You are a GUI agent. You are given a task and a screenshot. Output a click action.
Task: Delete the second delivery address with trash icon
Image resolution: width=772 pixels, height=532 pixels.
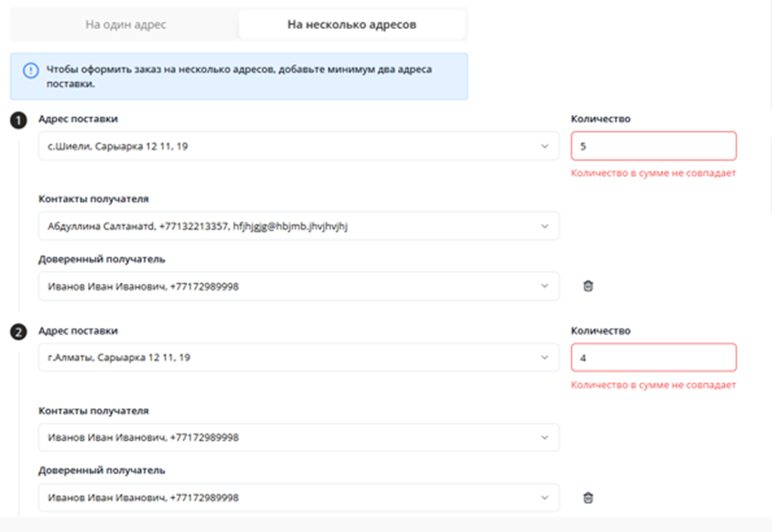pyautogui.click(x=589, y=498)
